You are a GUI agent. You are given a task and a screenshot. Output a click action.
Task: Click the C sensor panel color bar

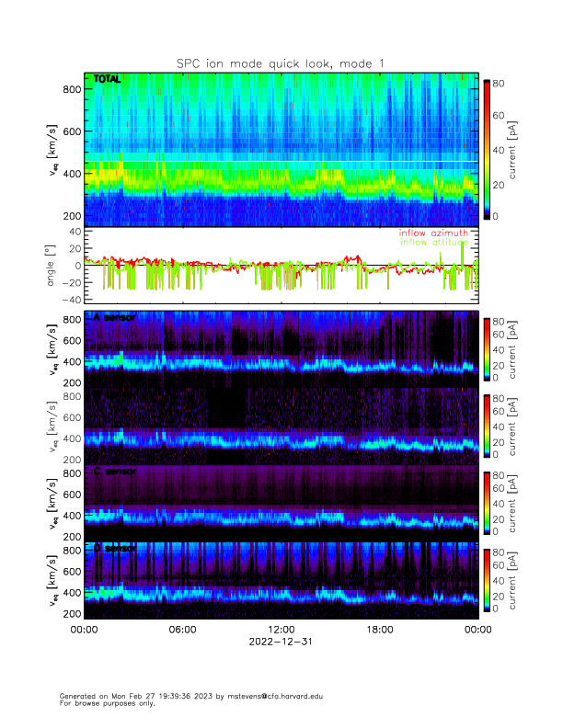point(487,502)
